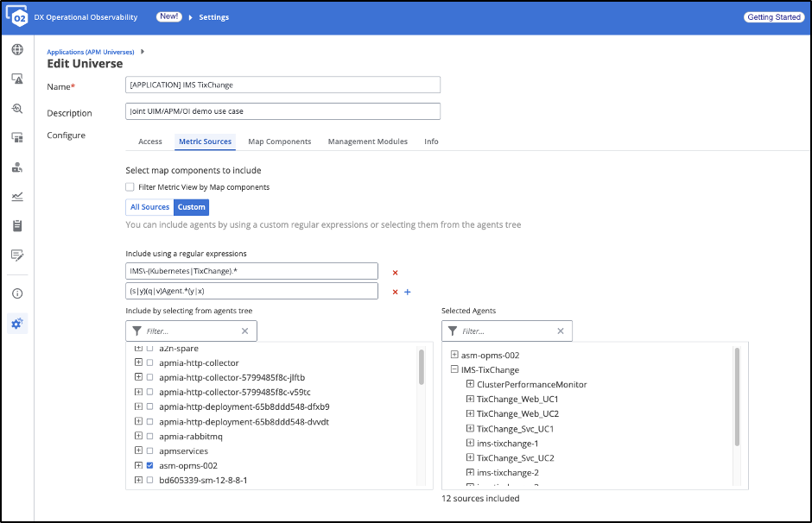Open the dashboards sidebar icon
This screenshot has width=812, height=523.
17,137
